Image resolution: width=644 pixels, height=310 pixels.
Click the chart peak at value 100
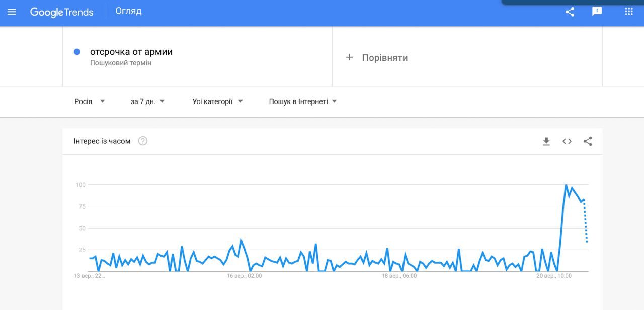point(566,185)
